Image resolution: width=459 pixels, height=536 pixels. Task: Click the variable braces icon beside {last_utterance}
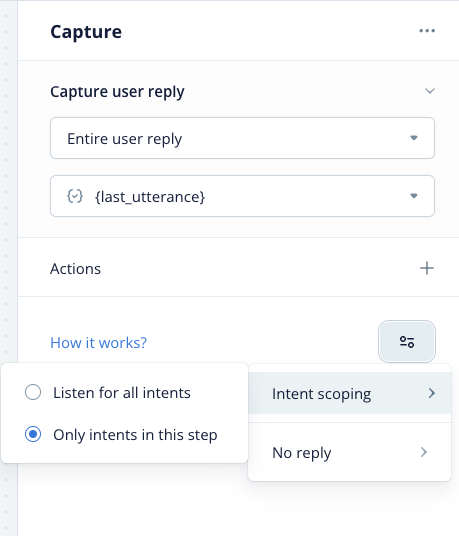(x=75, y=197)
